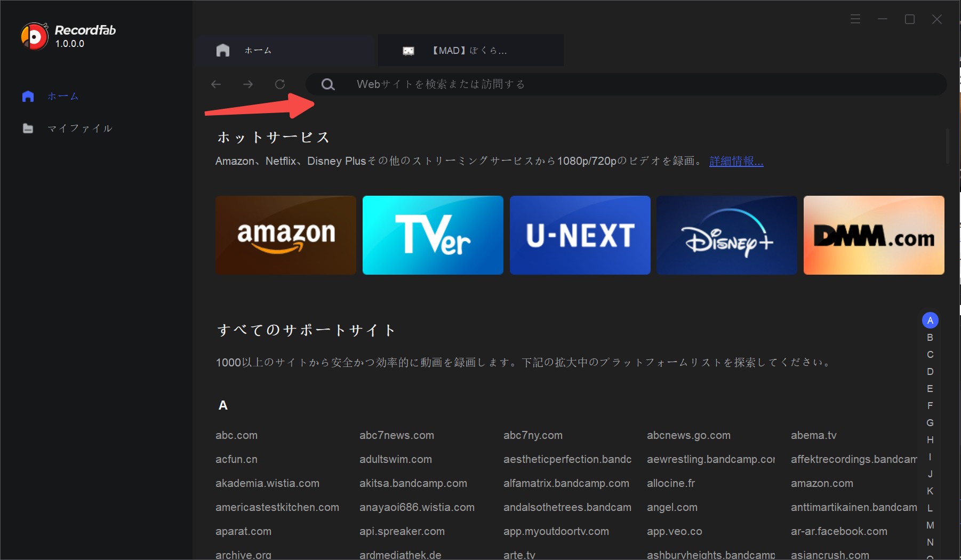This screenshot has height=560, width=961.
Task: Click the video icon on the MAD tab
Action: (x=409, y=51)
